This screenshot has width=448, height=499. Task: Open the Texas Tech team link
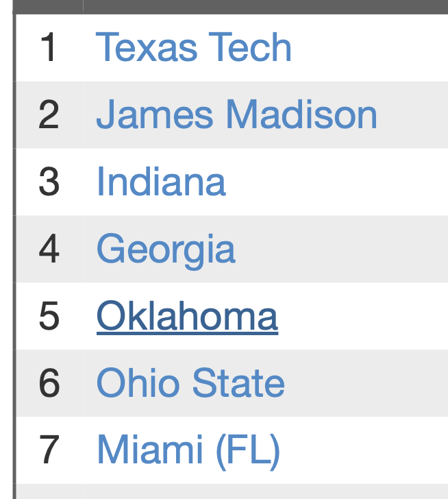[x=194, y=47]
